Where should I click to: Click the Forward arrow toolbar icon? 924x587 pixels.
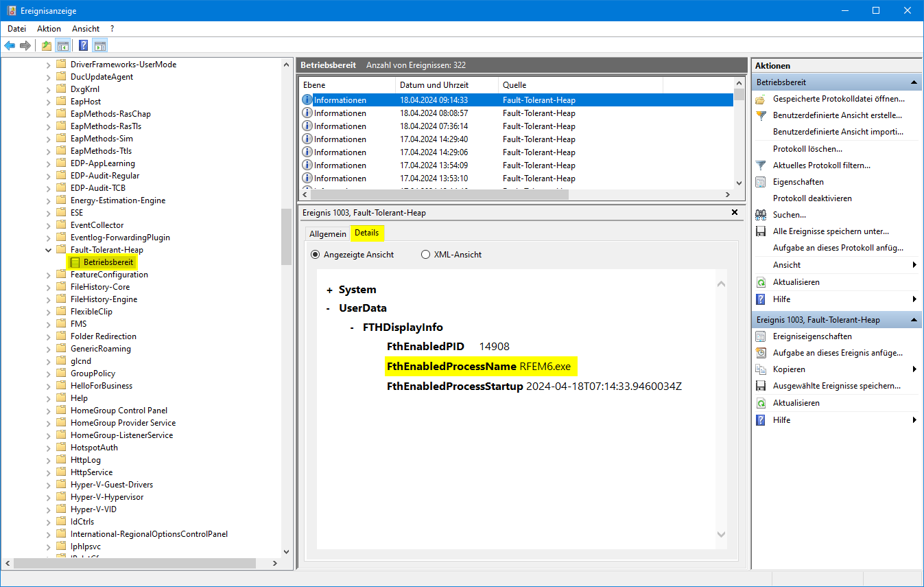(x=26, y=46)
